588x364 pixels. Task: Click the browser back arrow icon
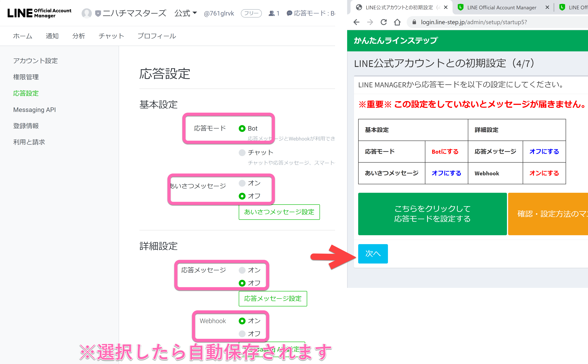(x=356, y=22)
